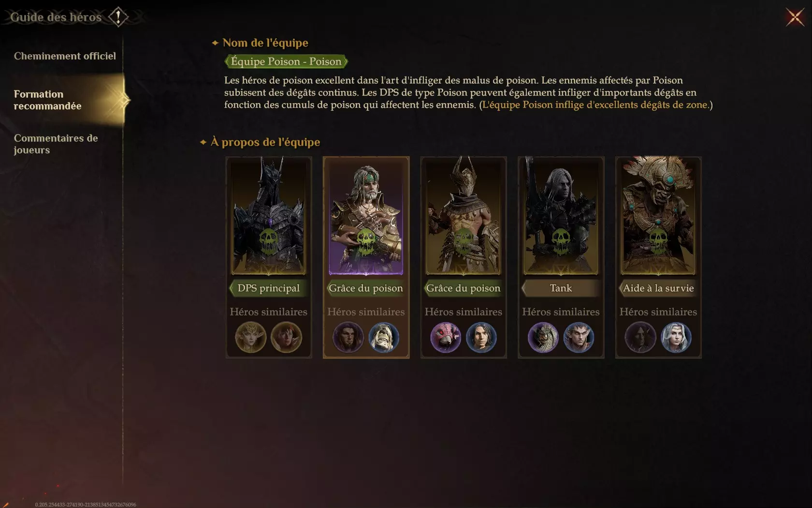
Task: Select the Tank hero card
Action: (561, 216)
